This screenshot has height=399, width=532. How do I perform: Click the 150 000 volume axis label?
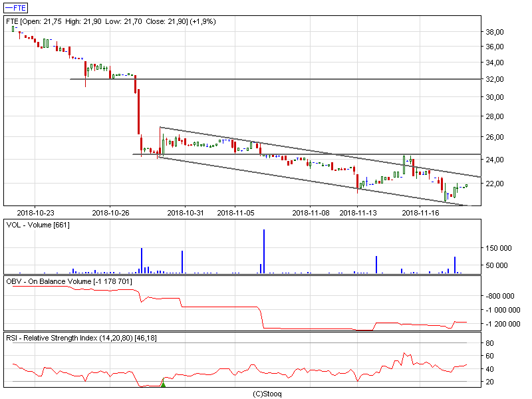coord(498,248)
